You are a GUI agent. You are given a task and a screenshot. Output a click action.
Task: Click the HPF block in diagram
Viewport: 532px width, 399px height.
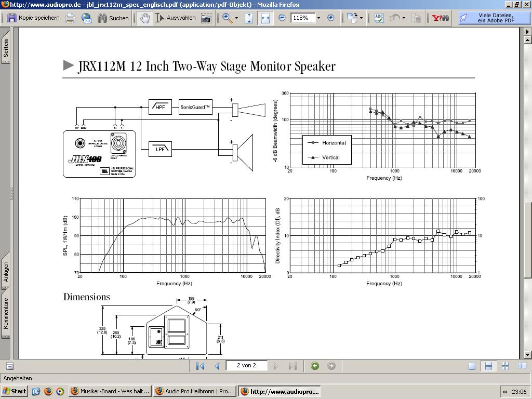(160, 107)
